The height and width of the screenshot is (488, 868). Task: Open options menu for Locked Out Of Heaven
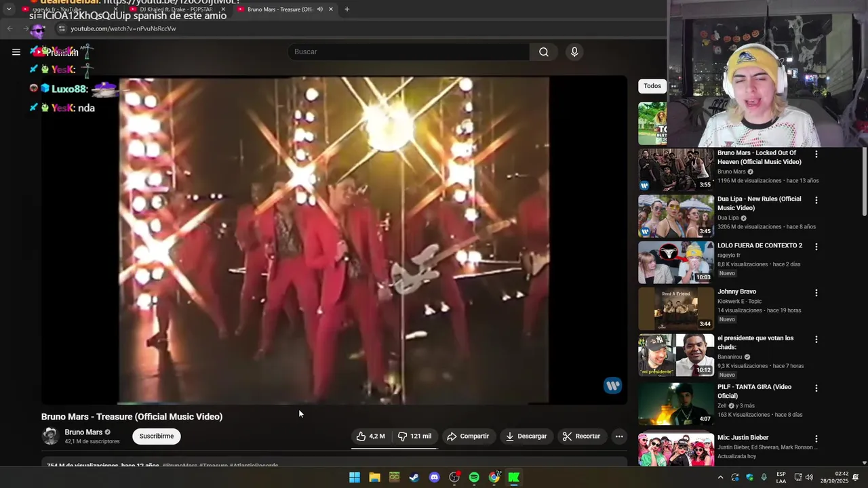coord(816,155)
